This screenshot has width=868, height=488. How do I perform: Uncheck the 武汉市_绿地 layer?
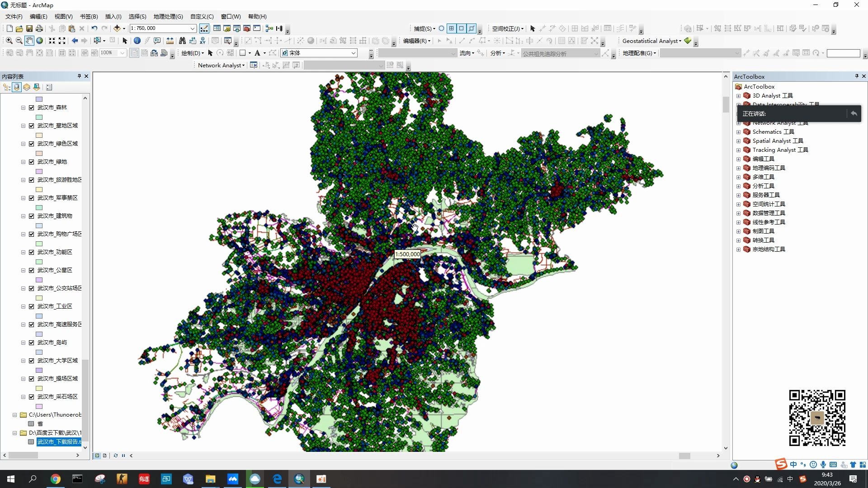(32, 162)
